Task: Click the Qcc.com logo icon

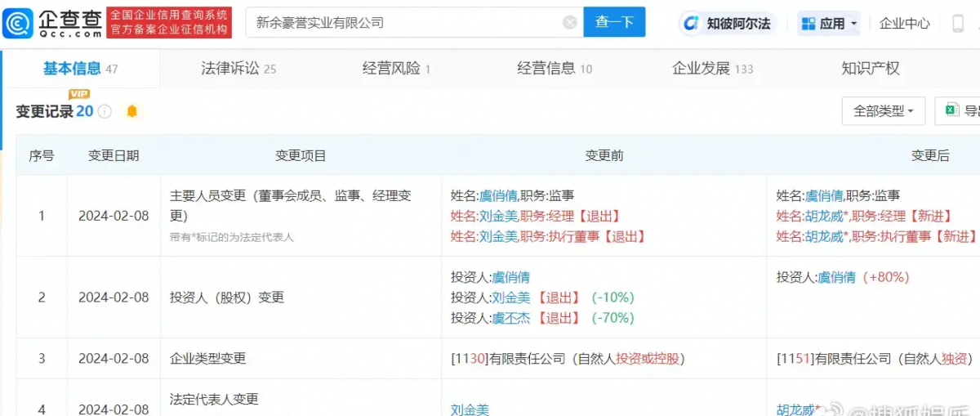Action: [18, 23]
